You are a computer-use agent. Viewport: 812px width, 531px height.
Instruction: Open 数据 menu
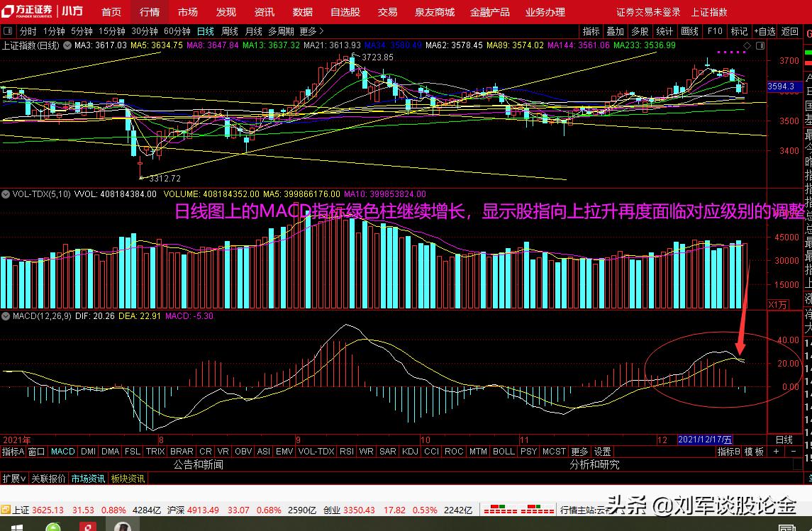point(302,11)
